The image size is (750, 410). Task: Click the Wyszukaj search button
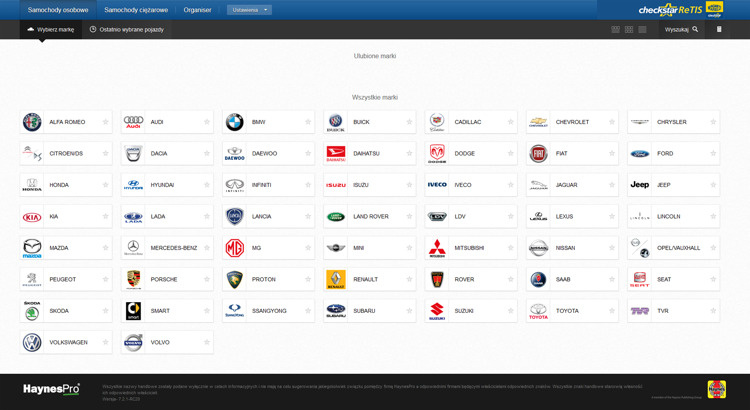tap(681, 29)
